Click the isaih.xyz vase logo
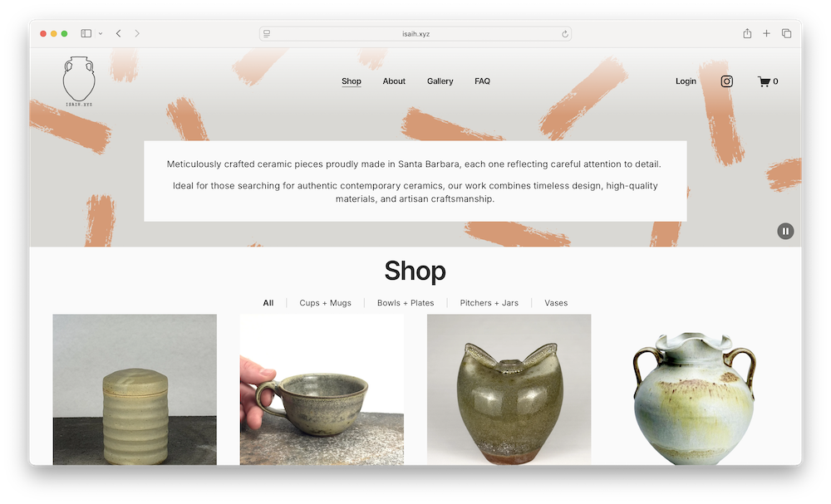This screenshot has width=831, height=504. click(x=79, y=81)
